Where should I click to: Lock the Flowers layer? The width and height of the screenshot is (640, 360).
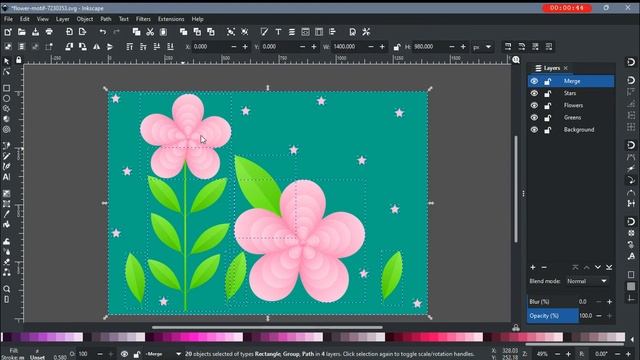547,106
